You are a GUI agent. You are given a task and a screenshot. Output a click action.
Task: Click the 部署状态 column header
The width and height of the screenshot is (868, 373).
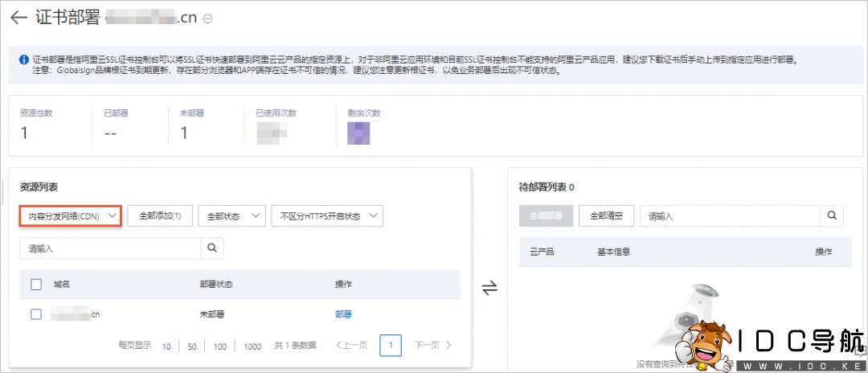[216, 285]
